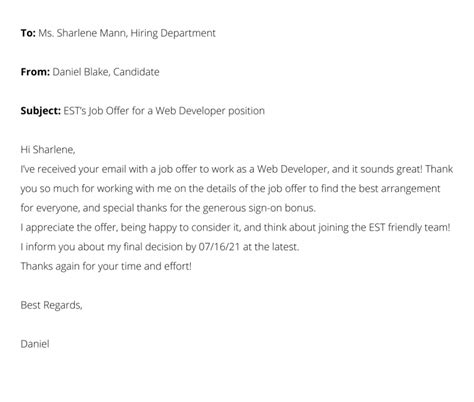Click the signature 'Daniel' at the bottom
474x402 pixels.
pyautogui.click(x=35, y=344)
